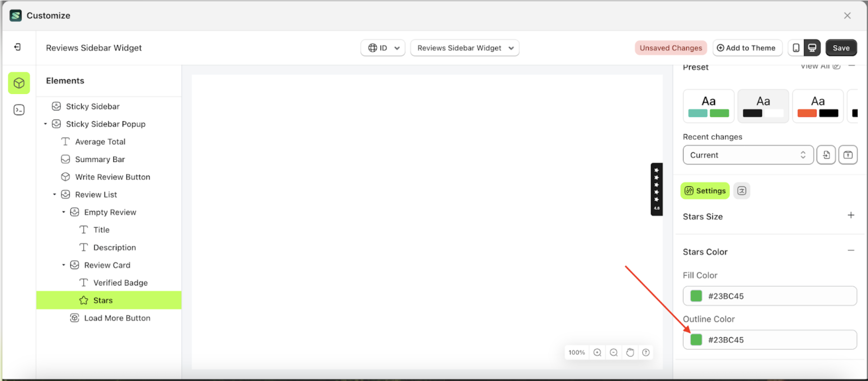Click the import icon beside Current dropdown
Viewport: 868px width, 381px height.
click(x=826, y=155)
